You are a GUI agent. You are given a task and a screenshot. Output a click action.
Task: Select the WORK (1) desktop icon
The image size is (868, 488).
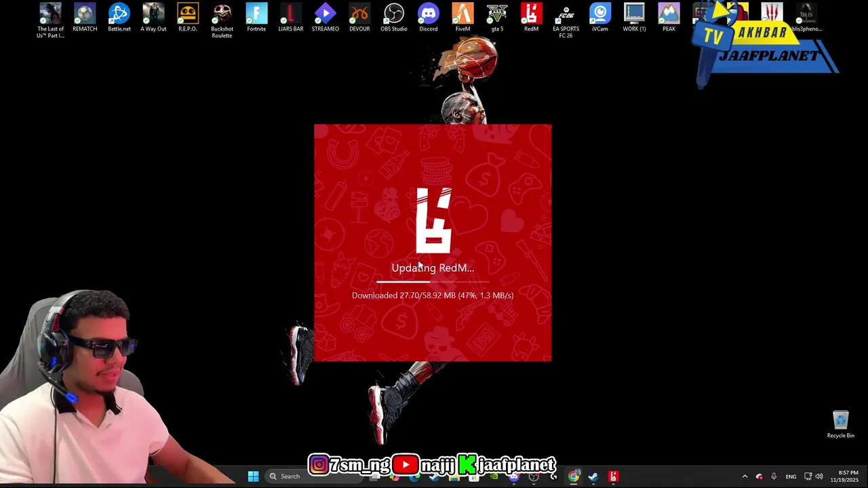coord(634,18)
